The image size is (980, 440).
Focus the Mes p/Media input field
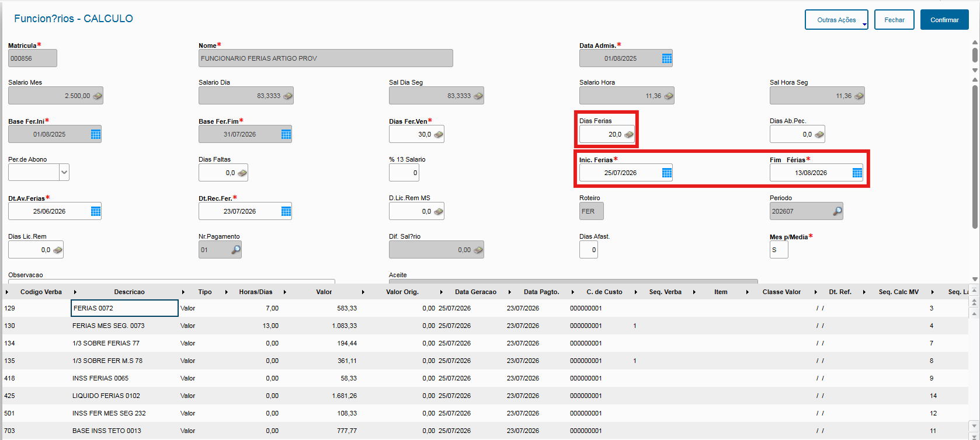(x=779, y=250)
